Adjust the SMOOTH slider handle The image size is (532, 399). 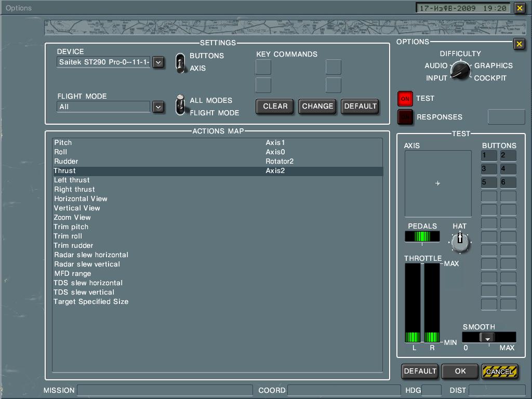[487, 338]
